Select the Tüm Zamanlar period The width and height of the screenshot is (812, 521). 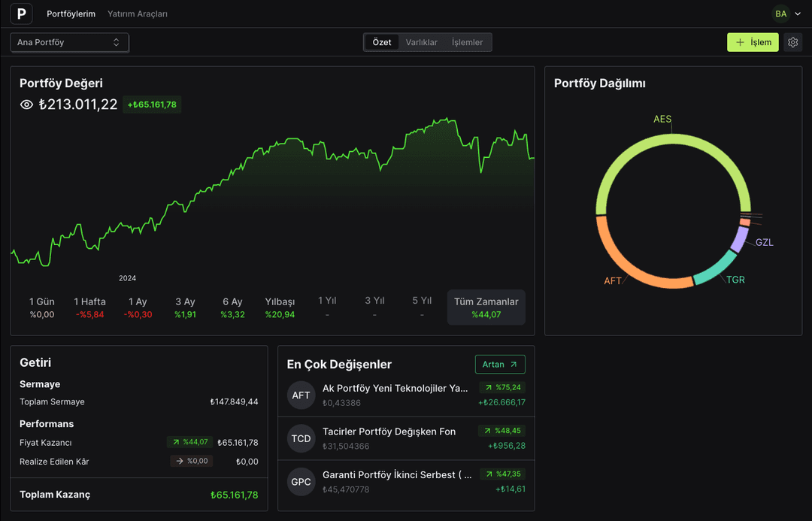coord(486,307)
